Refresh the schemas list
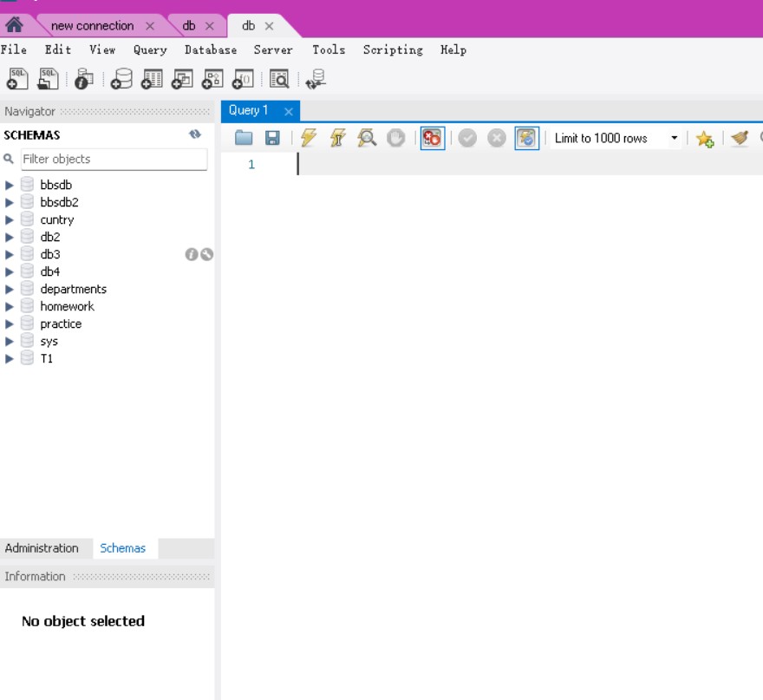The height and width of the screenshot is (700, 763). tap(195, 134)
